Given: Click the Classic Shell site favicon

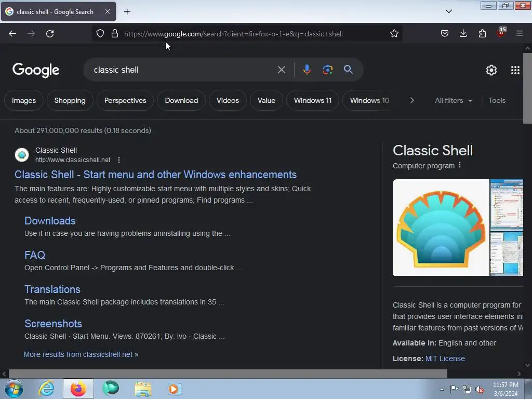Looking at the screenshot, I should click(22, 155).
